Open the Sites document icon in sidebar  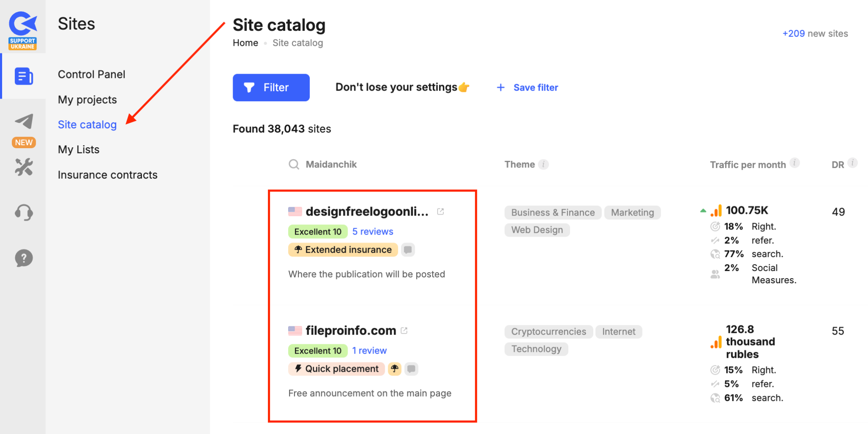(x=24, y=76)
